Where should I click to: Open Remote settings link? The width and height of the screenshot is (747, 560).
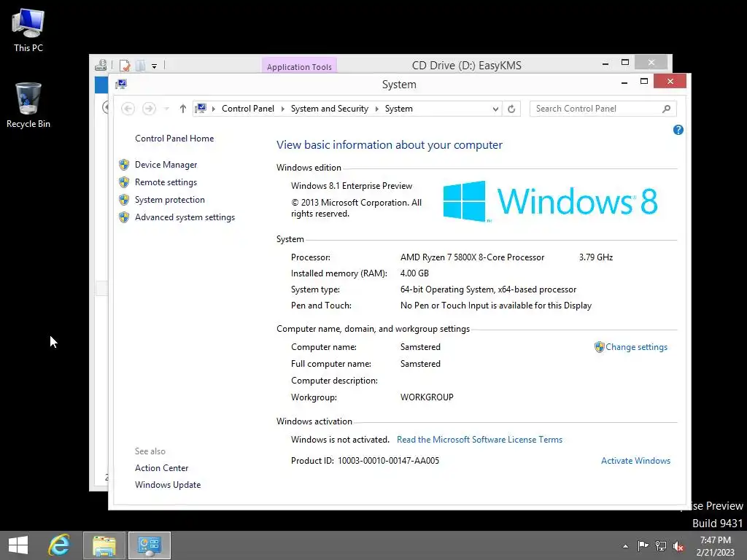click(x=166, y=182)
